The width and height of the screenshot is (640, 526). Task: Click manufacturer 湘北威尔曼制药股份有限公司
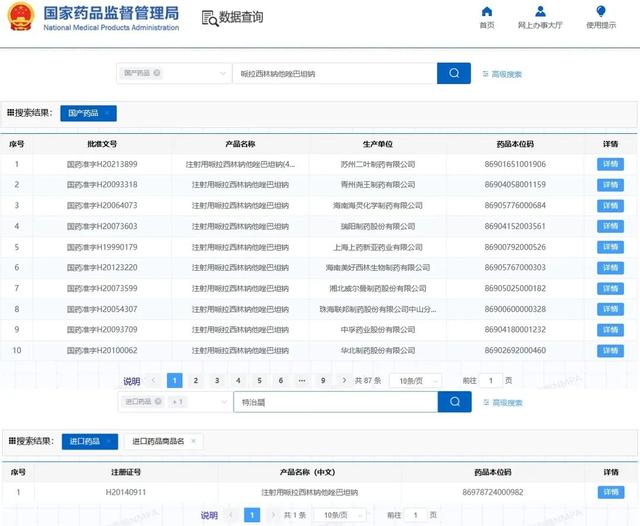(x=378, y=289)
